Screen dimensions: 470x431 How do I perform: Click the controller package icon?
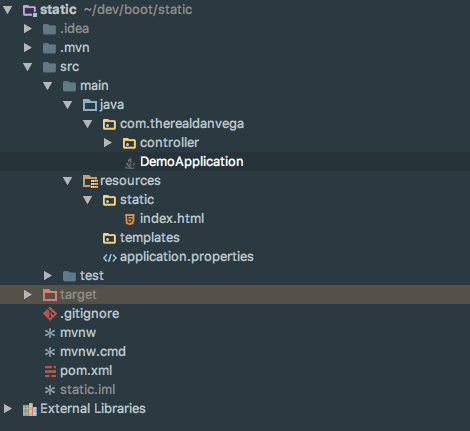tap(129, 143)
